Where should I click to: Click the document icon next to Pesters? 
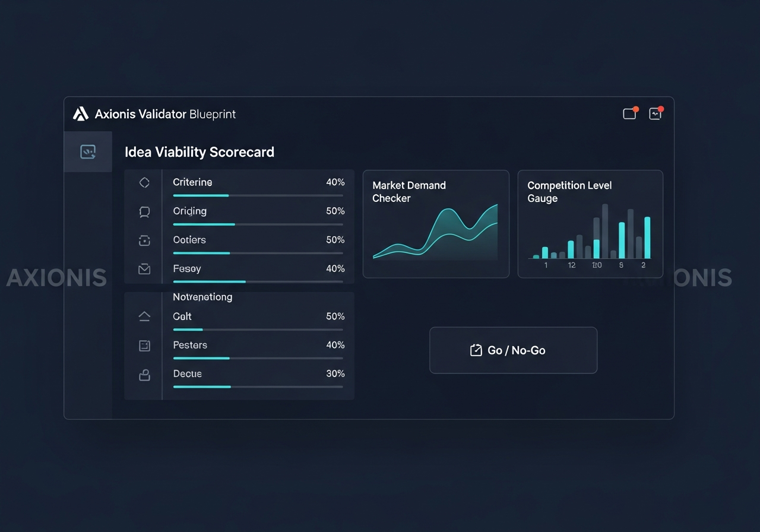(x=144, y=345)
